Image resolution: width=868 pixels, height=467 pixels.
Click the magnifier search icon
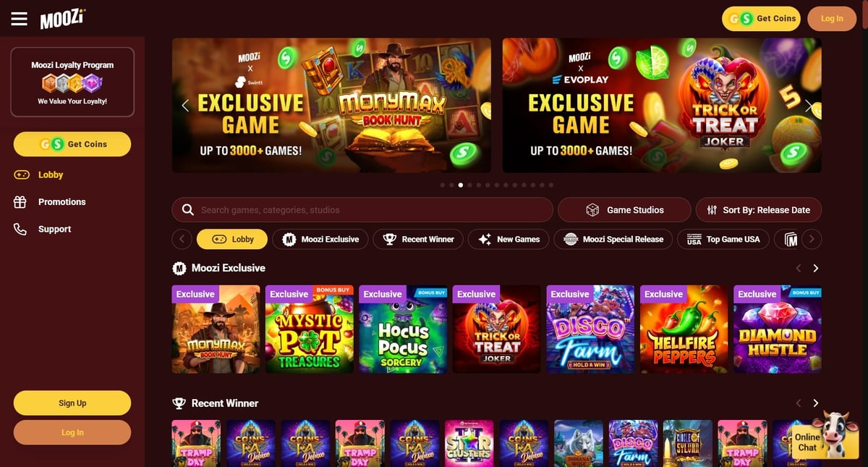tap(187, 210)
